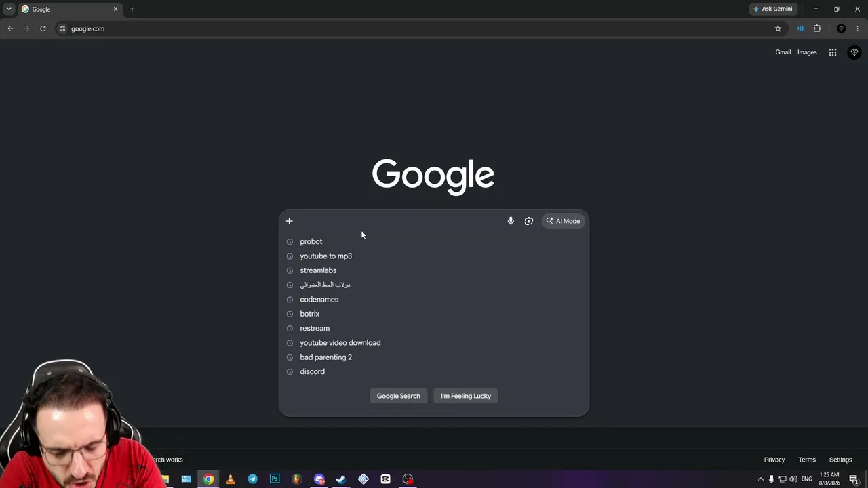Close the Google tab
Image resolution: width=868 pixels, height=488 pixels.
coord(115,9)
